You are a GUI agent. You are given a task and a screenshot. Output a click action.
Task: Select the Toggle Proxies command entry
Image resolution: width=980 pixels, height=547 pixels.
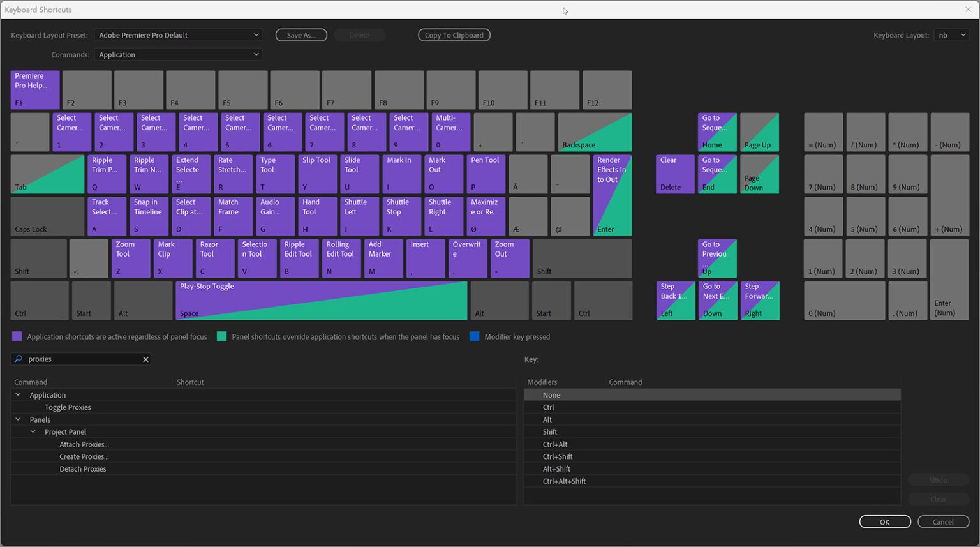[68, 407]
